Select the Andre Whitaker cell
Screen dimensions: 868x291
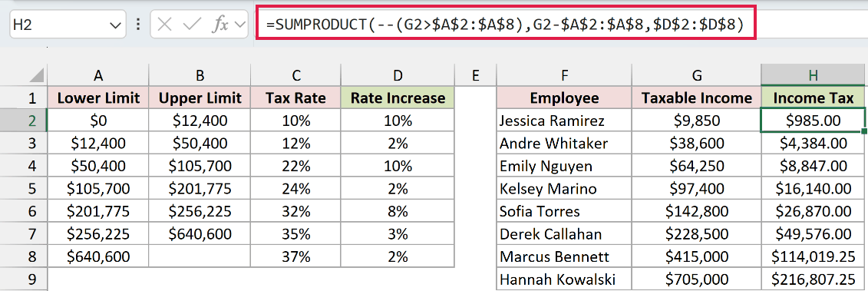[x=564, y=143]
